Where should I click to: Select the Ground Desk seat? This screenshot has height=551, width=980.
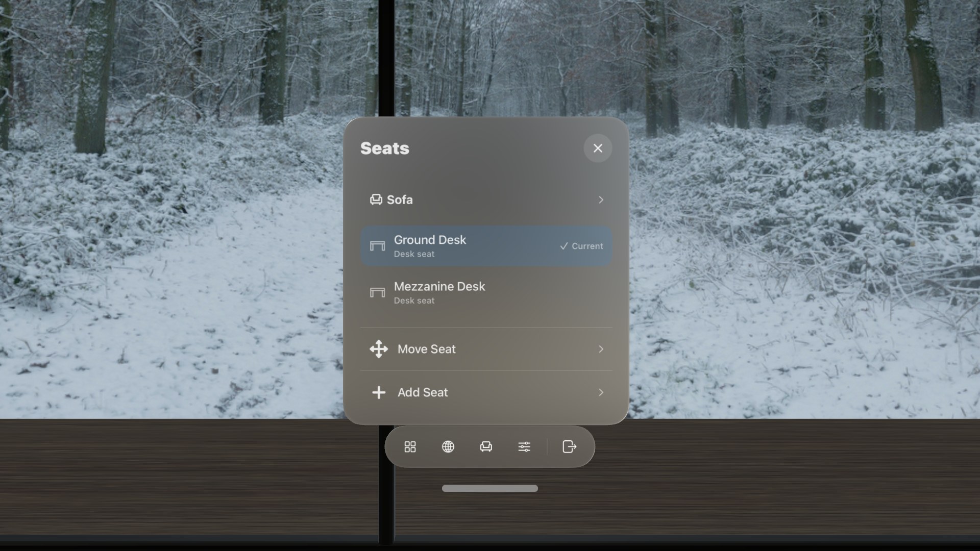486,246
